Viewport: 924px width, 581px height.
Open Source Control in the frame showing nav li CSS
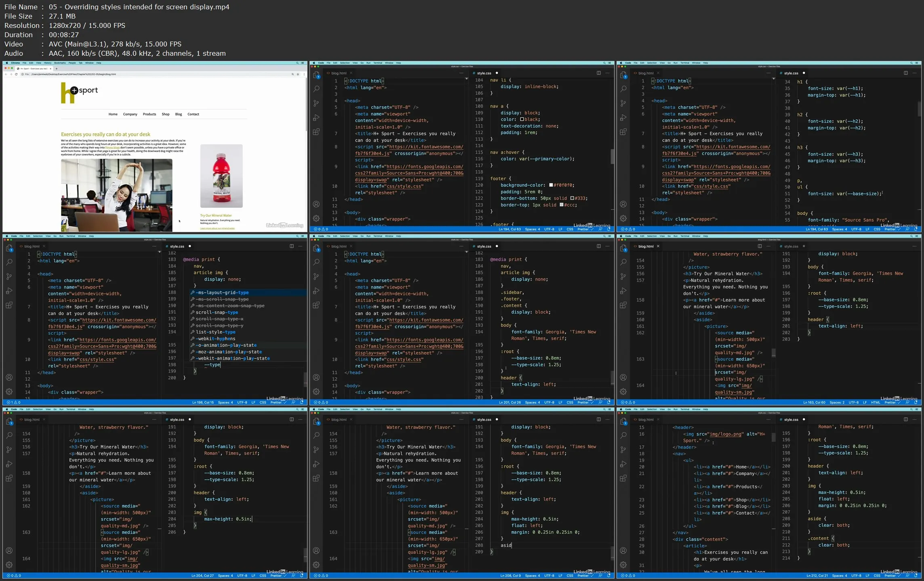(316, 103)
